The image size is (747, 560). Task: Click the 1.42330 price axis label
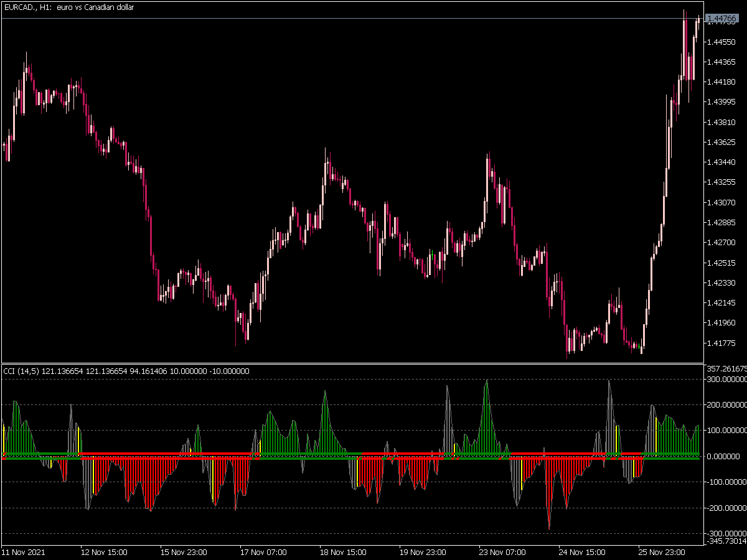pyautogui.click(x=722, y=282)
